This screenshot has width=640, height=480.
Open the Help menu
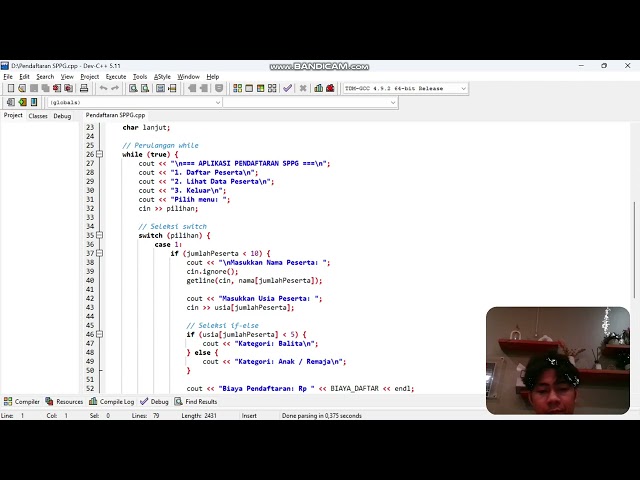[213, 77]
